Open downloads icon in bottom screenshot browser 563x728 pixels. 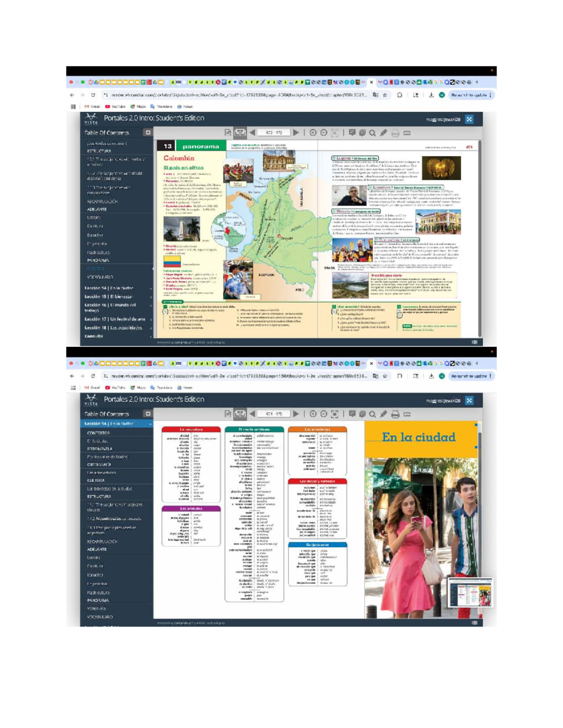[x=431, y=376]
